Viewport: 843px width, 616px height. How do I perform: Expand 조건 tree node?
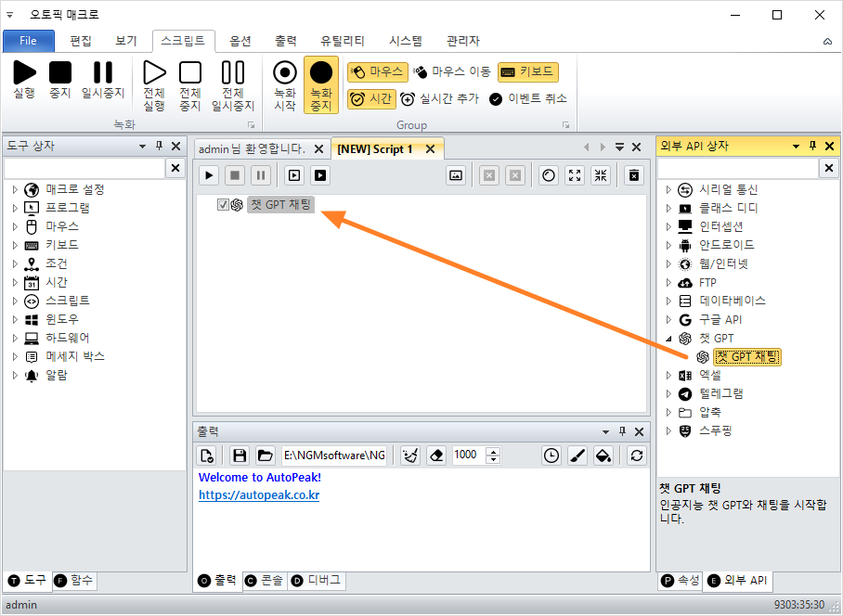[x=15, y=263]
